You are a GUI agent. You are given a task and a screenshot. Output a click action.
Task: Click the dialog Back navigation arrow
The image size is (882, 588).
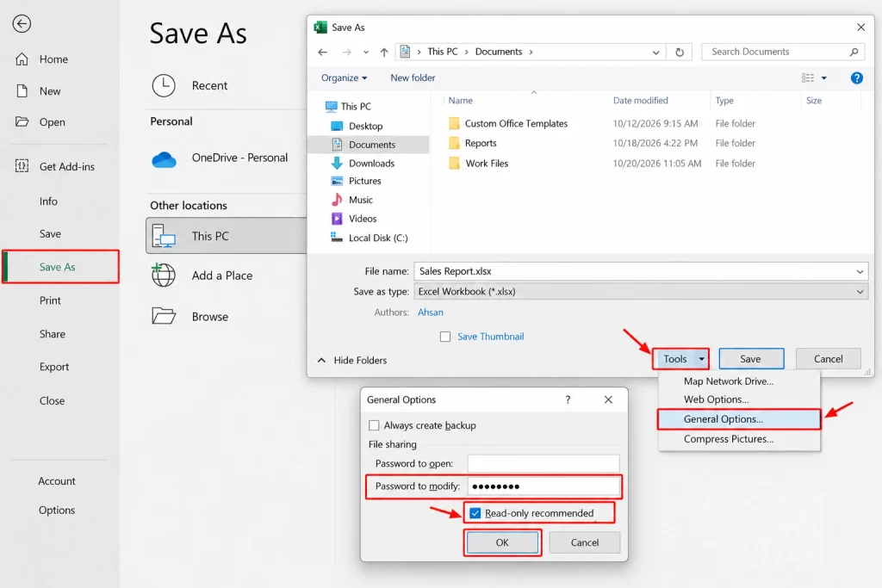[322, 53]
